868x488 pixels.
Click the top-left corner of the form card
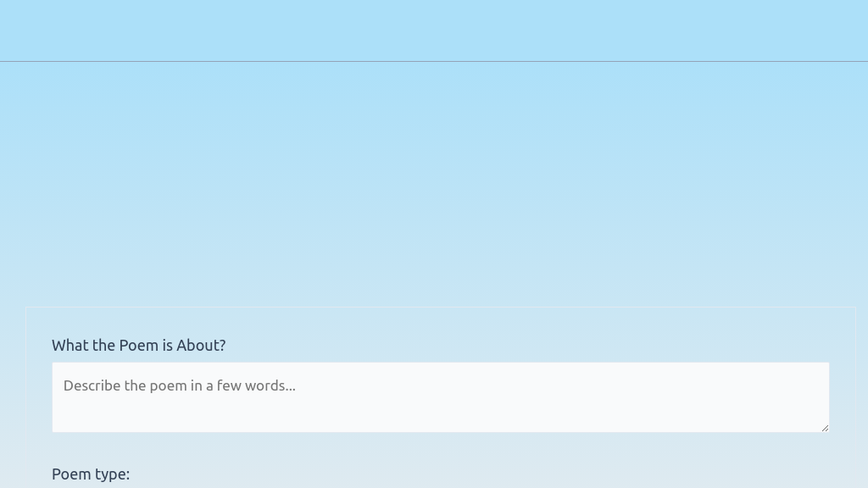coord(26,308)
